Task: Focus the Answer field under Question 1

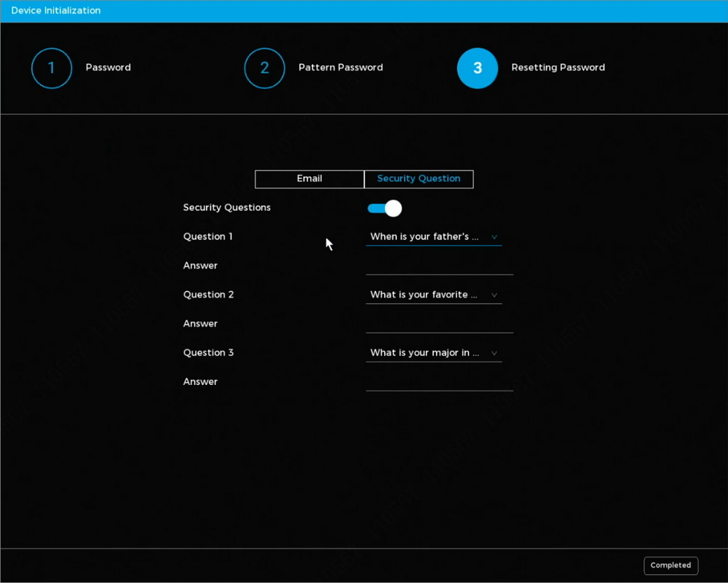Action: [x=439, y=266]
